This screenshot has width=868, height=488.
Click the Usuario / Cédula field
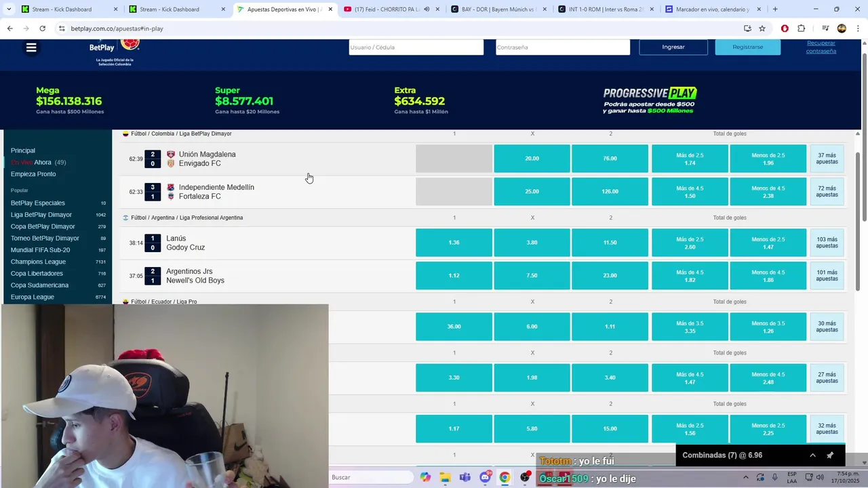[x=416, y=47]
